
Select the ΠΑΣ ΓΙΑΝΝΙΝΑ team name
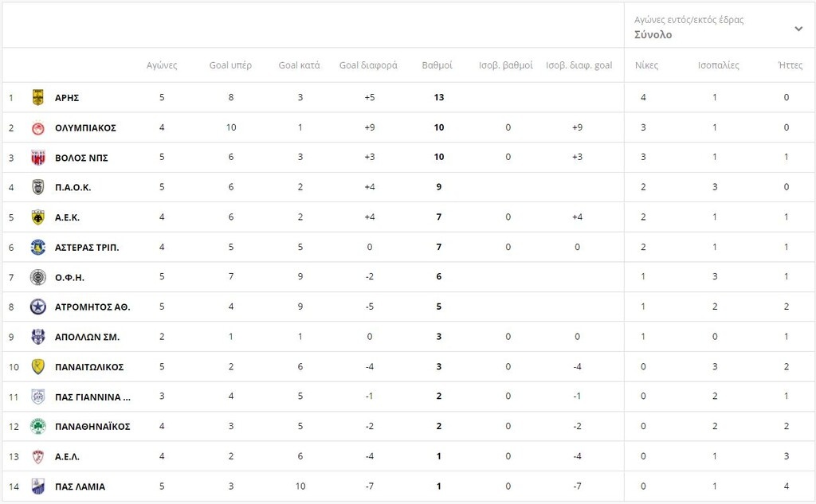point(92,397)
